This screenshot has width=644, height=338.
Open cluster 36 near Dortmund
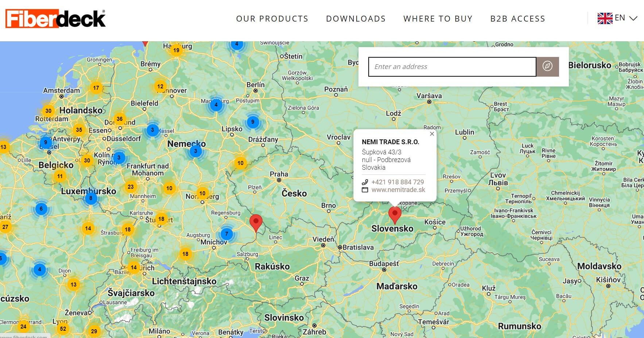[119, 119]
